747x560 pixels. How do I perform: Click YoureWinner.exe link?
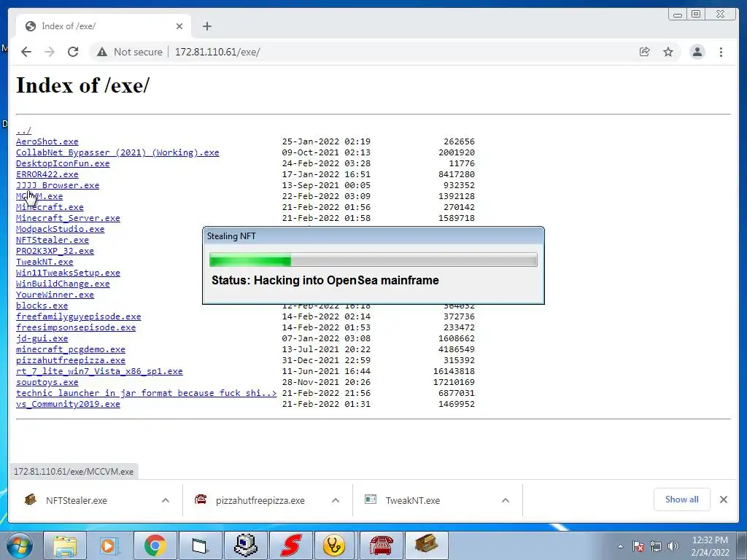55,295
